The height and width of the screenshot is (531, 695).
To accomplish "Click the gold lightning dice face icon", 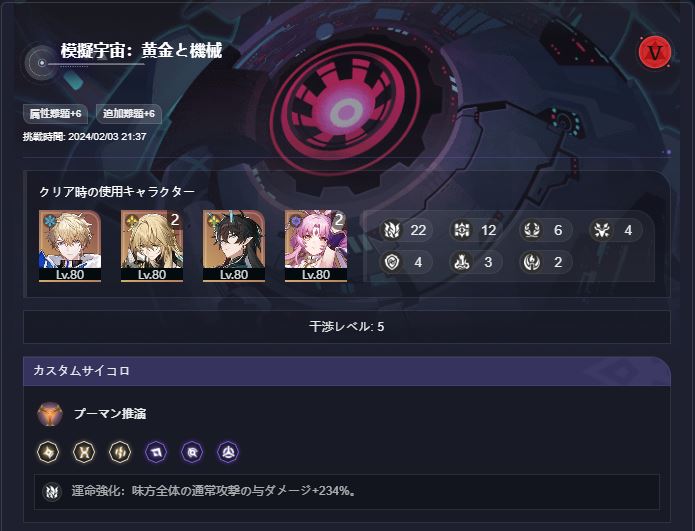I will pyautogui.click(x=120, y=452).
